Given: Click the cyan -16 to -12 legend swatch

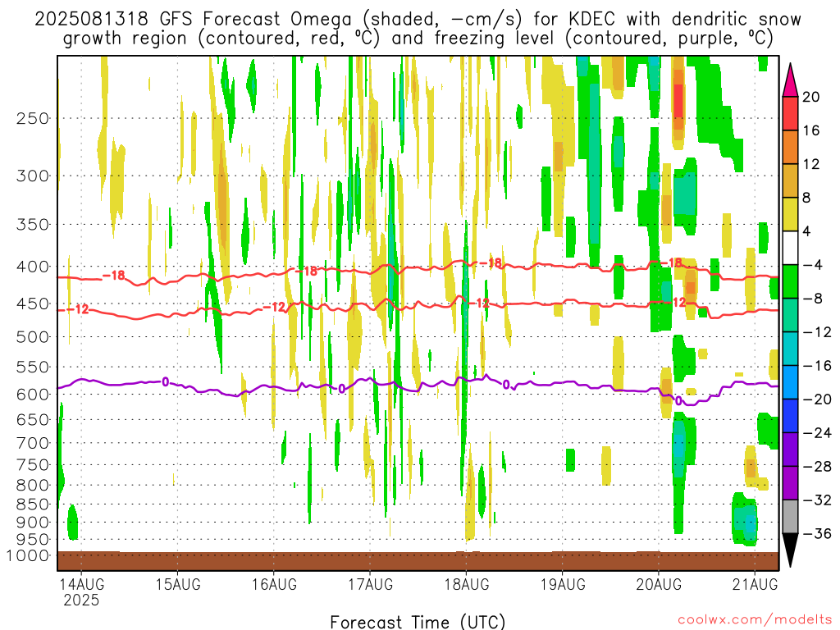Looking at the screenshot, I should (x=790, y=349).
